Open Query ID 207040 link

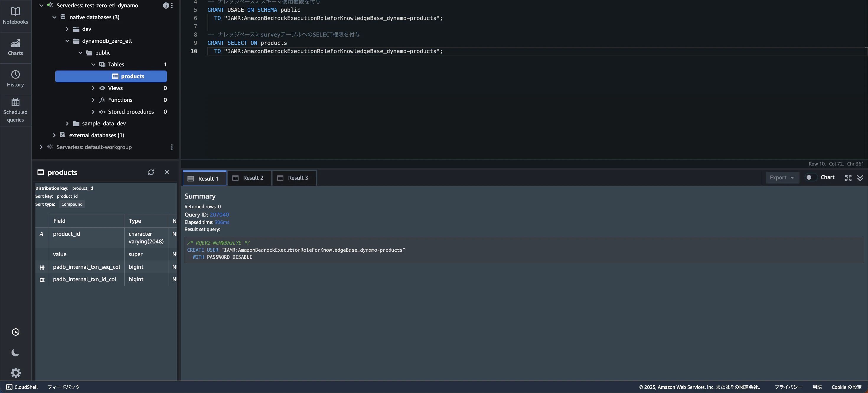click(x=219, y=214)
